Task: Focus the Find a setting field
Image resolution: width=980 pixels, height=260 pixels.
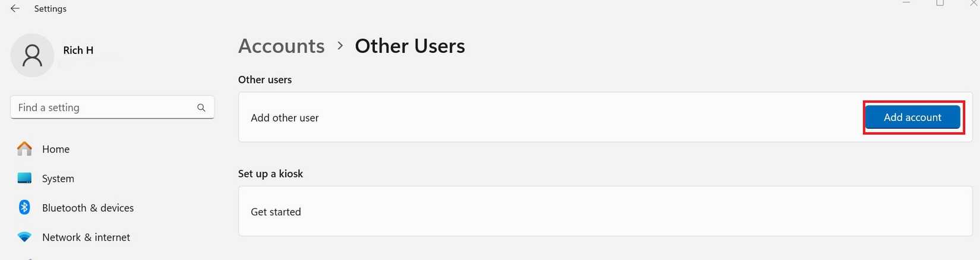Action: point(104,107)
